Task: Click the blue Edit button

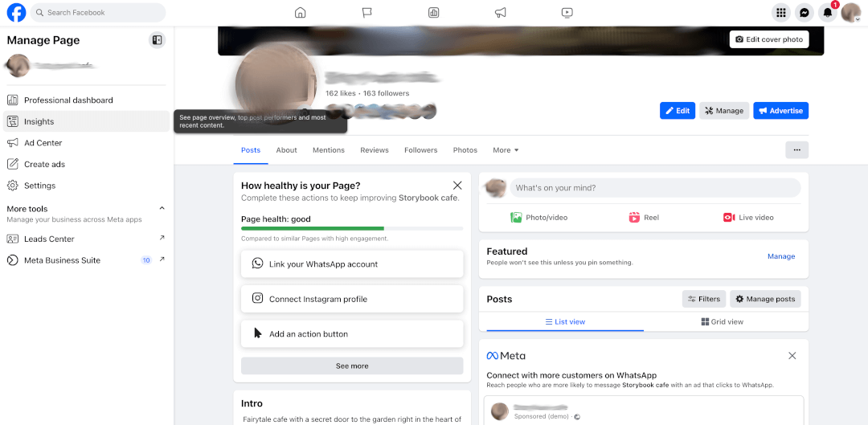Action: pos(677,111)
